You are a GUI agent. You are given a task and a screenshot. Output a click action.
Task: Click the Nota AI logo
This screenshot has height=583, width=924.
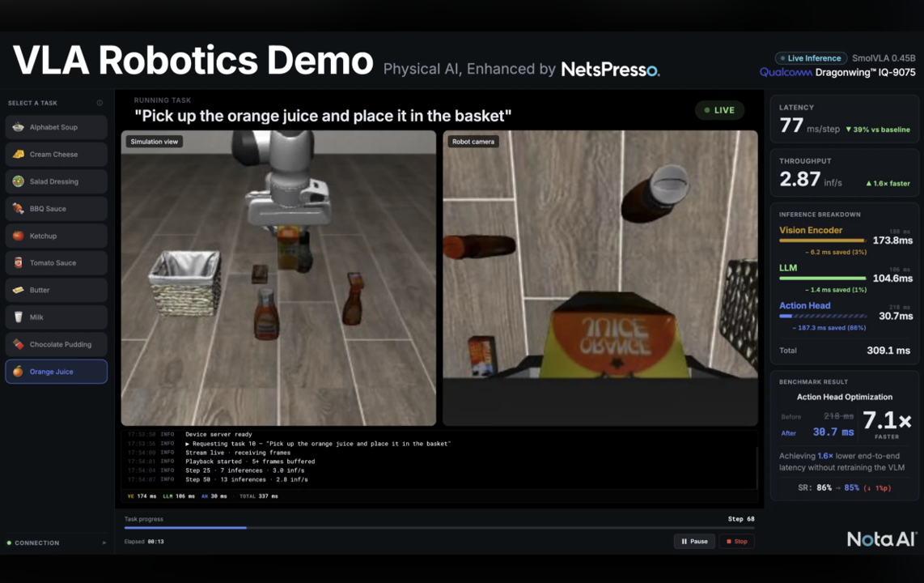[x=881, y=538]
